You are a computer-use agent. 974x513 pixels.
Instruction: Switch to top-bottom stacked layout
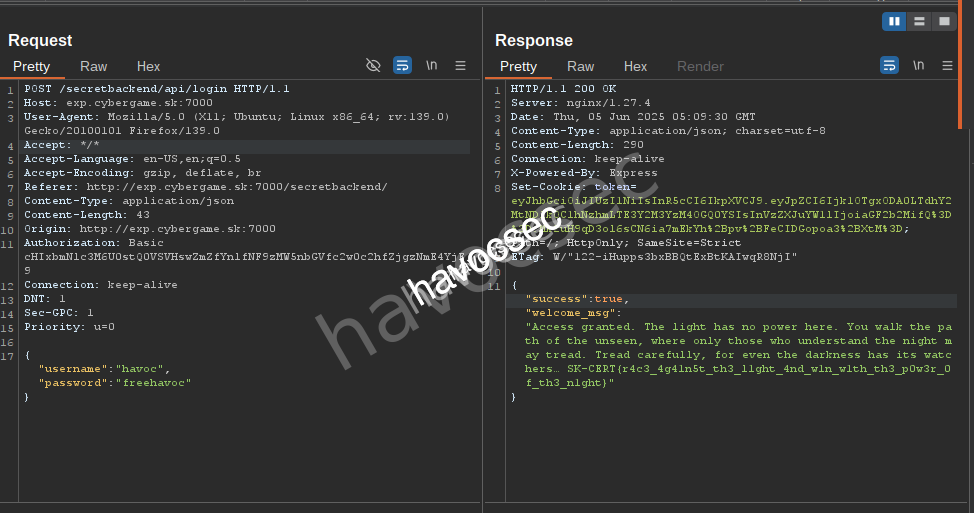click(919, 21)
